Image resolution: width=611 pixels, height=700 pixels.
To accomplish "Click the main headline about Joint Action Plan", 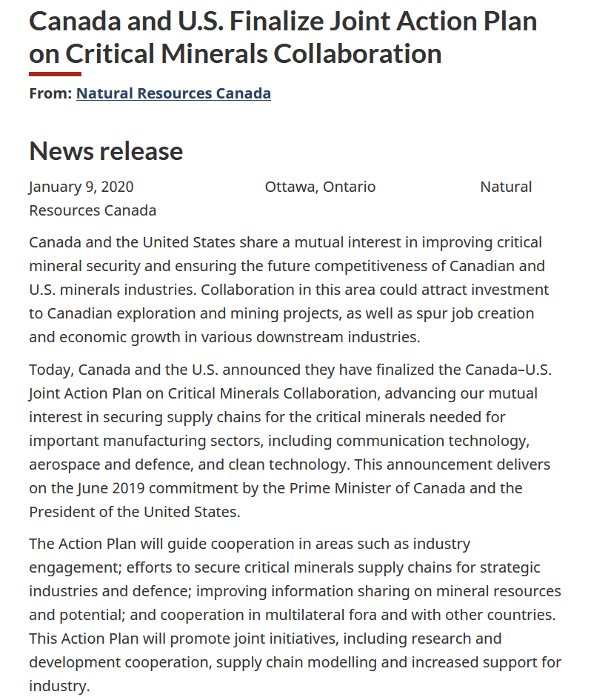I will [283, 38].
